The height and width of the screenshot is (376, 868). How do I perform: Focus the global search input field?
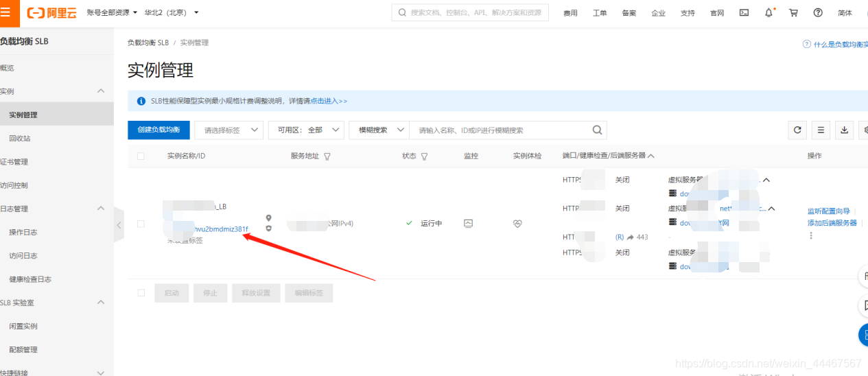click(x=470, y=12)
